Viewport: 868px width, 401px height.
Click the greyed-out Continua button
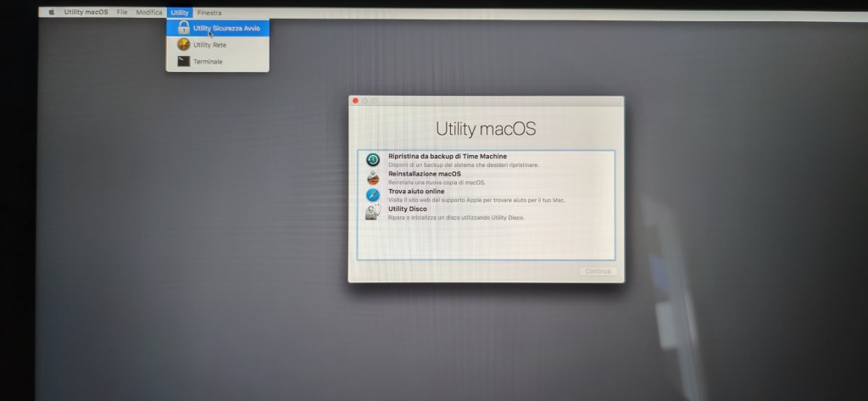click(598, 271)
